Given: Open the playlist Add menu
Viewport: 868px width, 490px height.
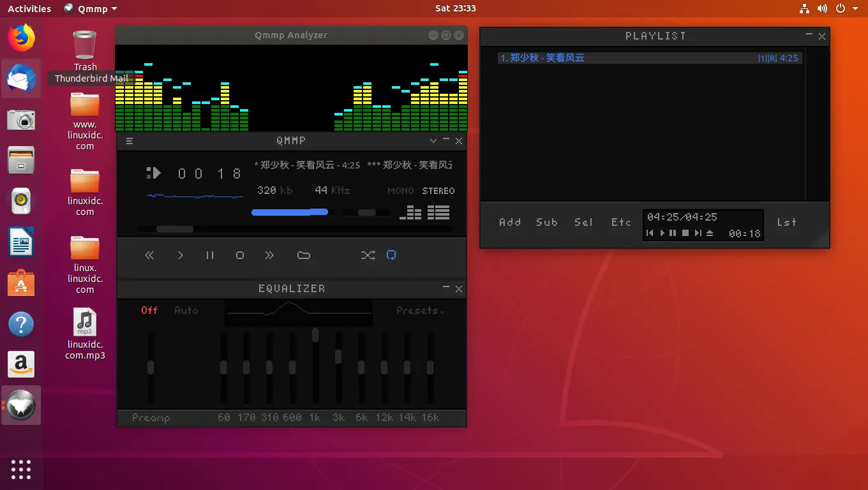Looking at the screenshot, I should click(510, 222).
